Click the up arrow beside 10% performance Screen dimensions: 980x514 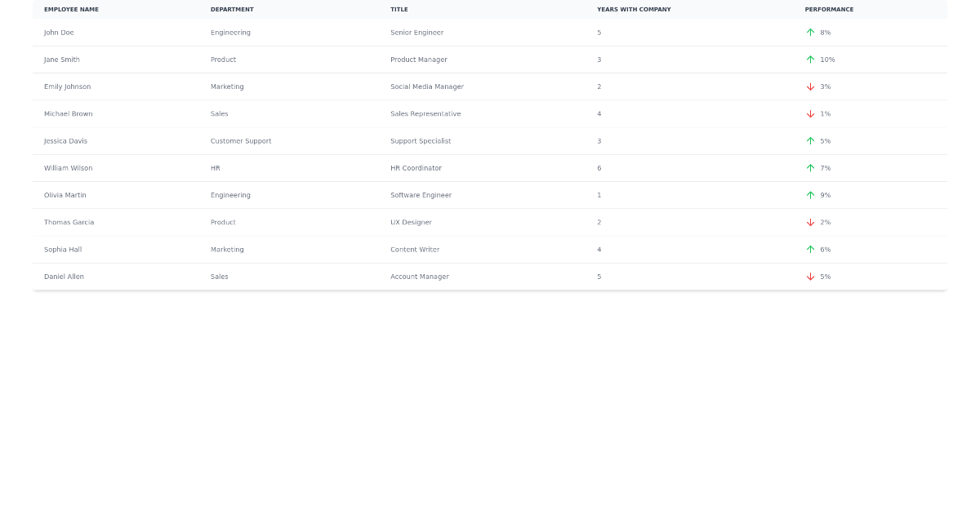pos(810,60)
